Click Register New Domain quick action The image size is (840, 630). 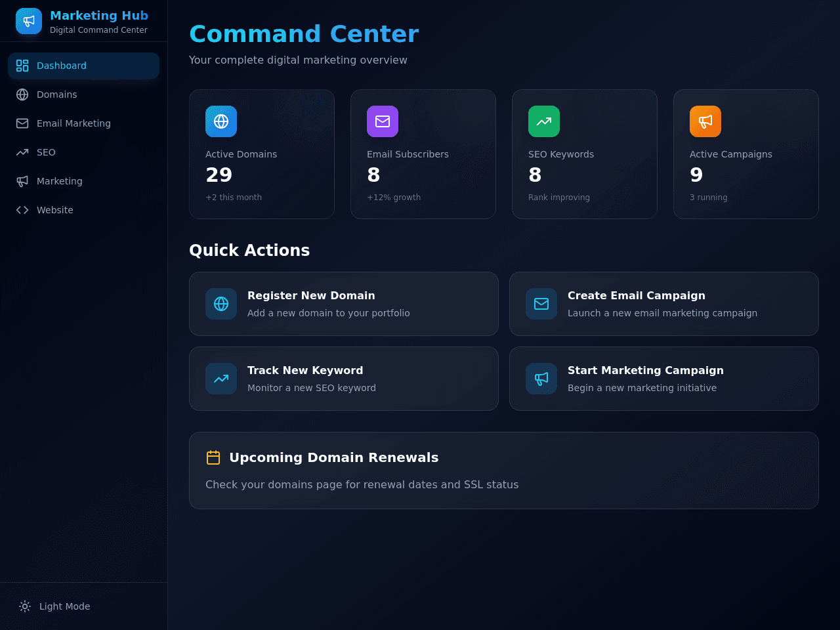344,304
